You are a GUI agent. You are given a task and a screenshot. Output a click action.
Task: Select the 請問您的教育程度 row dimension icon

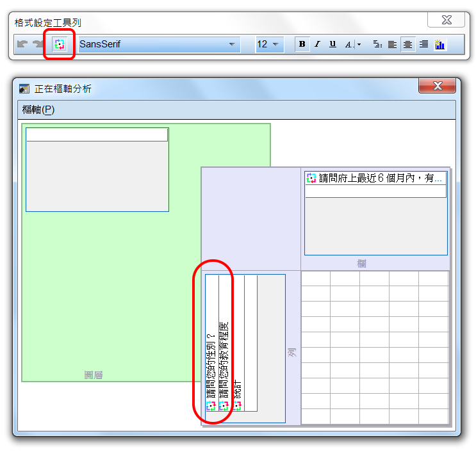(224, 405)
